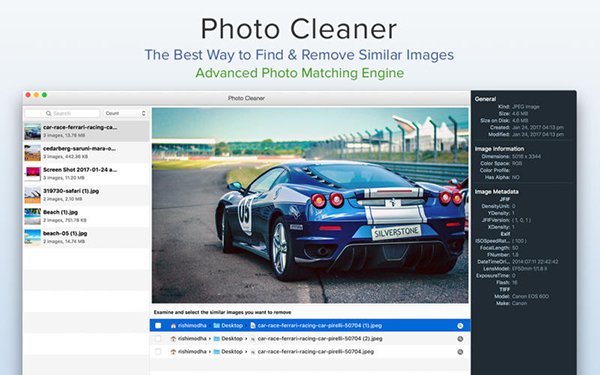Click Desktop in second row path
Image resolution: width=600 pixels, height=375 pixels.
tap(232, 339)
